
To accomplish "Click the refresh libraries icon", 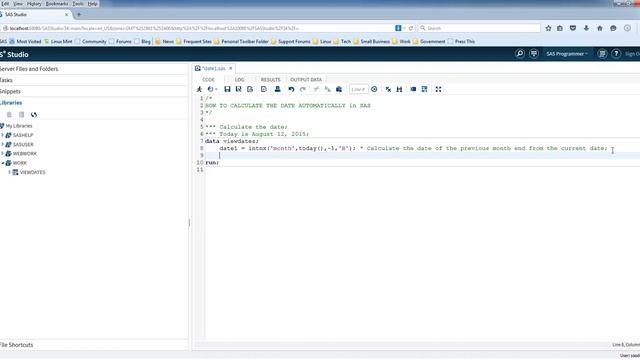I will [33, 115].
